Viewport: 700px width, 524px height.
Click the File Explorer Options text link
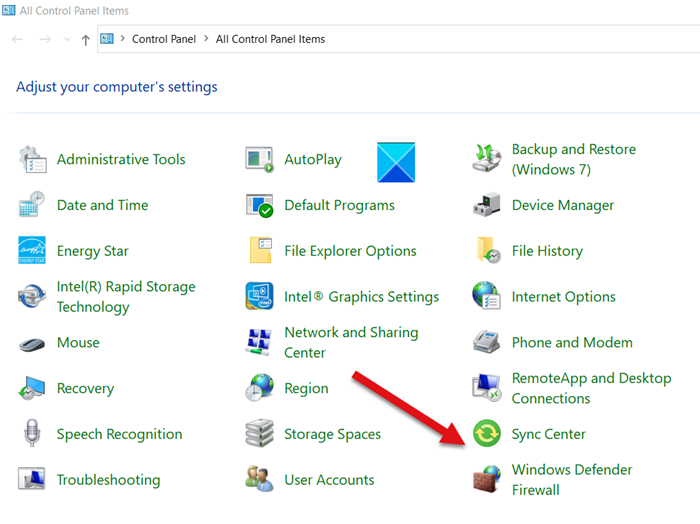pyautogui.click(x=350, y=251)
